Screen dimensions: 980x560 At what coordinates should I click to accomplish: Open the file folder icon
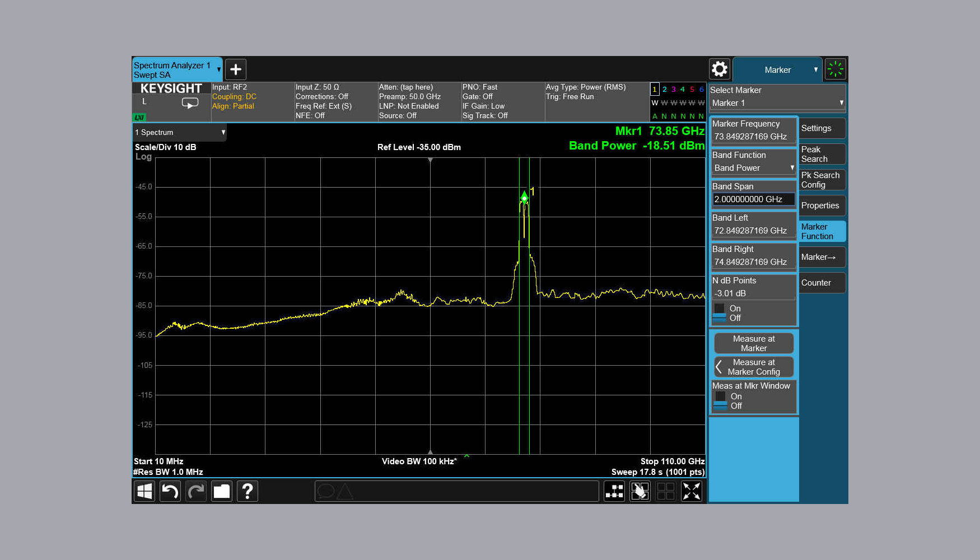[222, 492]
